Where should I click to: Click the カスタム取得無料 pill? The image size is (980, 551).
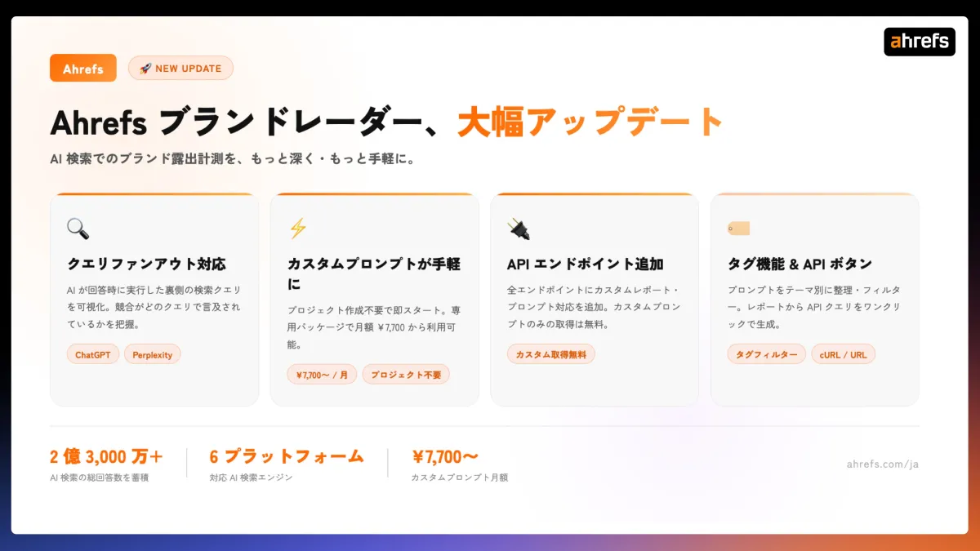(x=551, y=354)
